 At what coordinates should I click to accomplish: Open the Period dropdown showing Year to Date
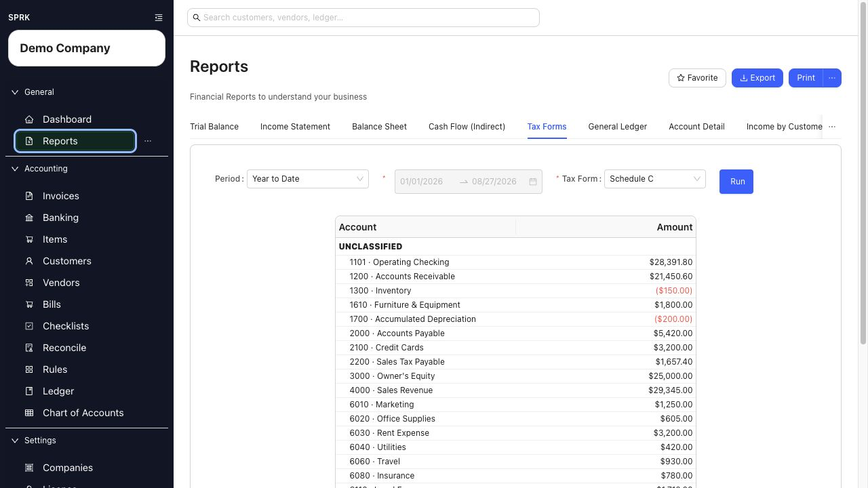tap(308, 179)
